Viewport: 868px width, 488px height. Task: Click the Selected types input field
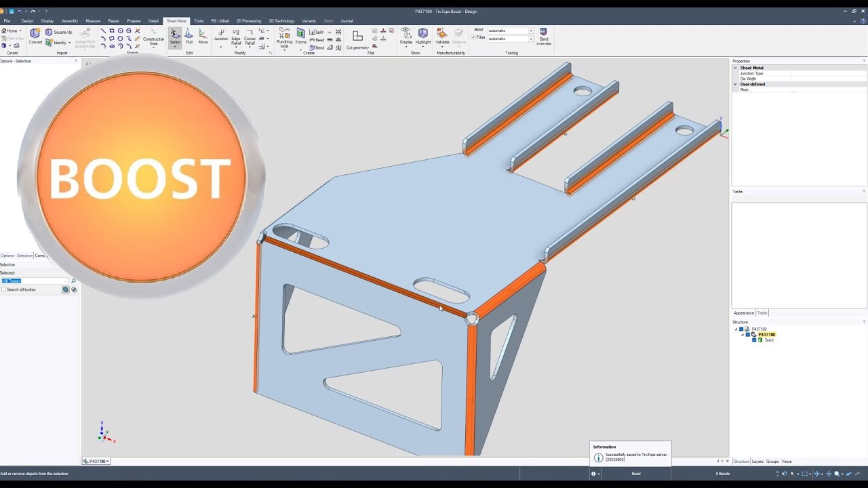click(x=35, y=281)
